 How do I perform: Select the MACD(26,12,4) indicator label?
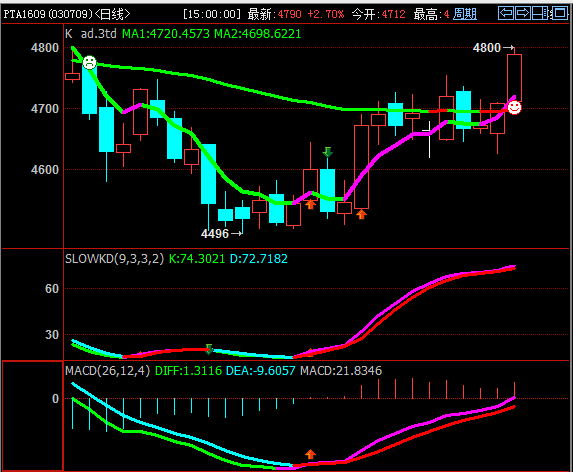(x=107, y=371)
